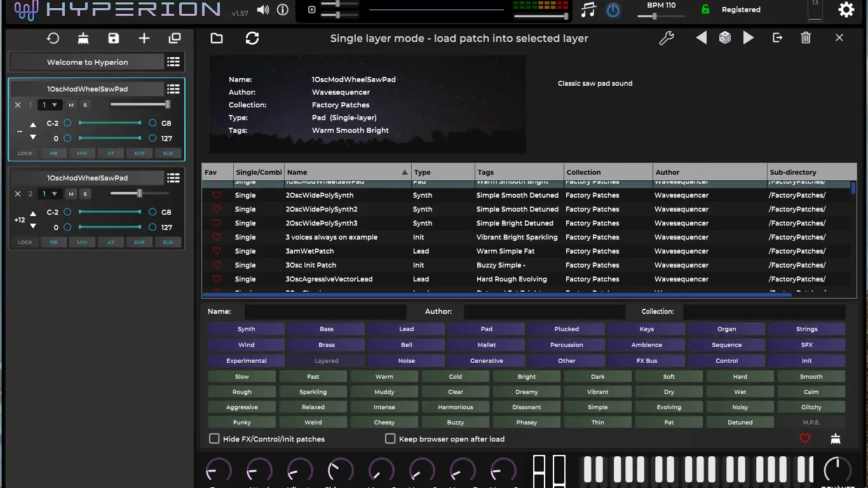Open the gear settings icon in the header
This screenshot has width=868, height=488.
[846, 10]
